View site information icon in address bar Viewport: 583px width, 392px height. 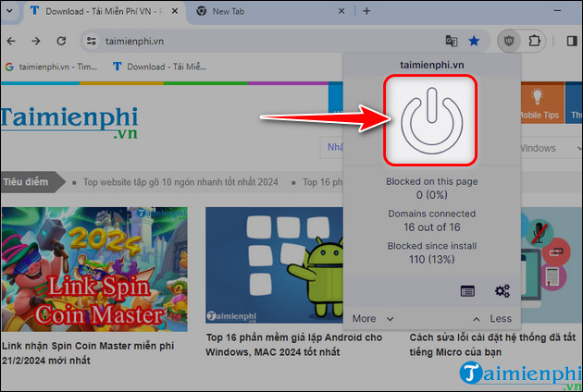[92, 41]
